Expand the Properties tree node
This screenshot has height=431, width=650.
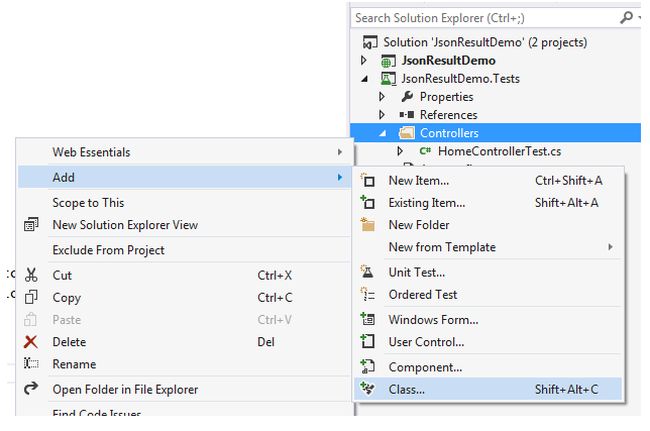point(382,97)
